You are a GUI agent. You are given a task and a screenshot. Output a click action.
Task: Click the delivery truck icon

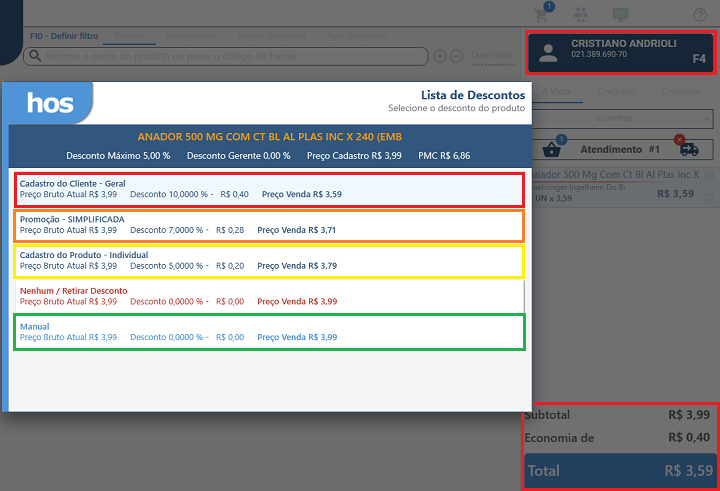click(688, 150)
